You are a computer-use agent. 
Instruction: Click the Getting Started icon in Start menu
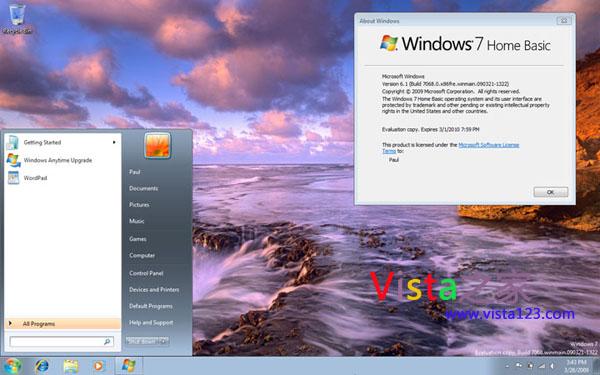[13, 142]
